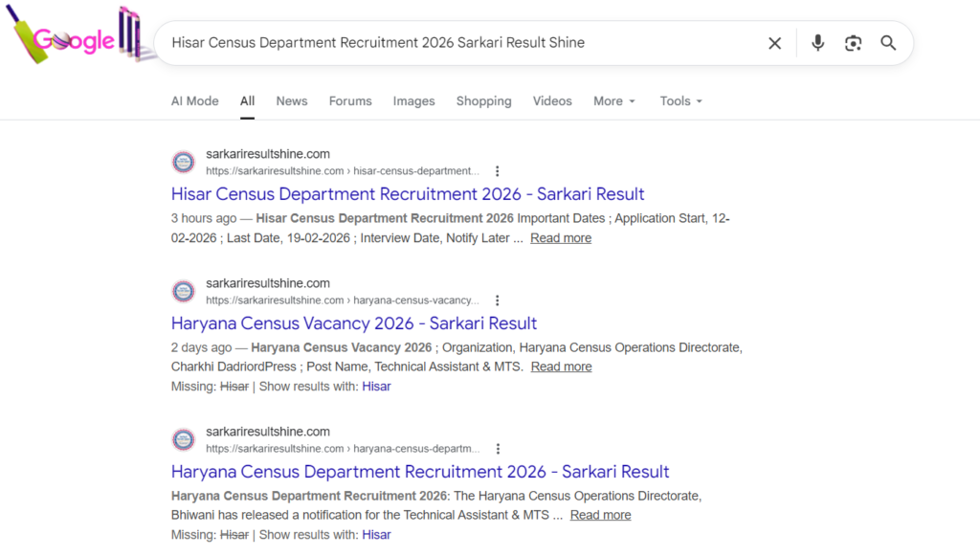
Task: Expand the More search filters dropdown
Action: pyautogui.click(x=613, y=101)
